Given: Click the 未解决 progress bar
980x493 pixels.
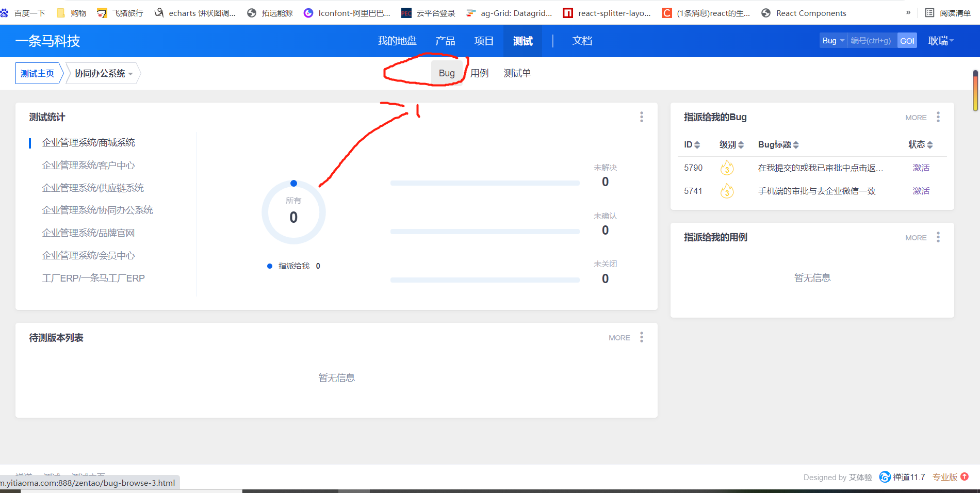Looking at the screenshot, I should click(x=485, y=183).
